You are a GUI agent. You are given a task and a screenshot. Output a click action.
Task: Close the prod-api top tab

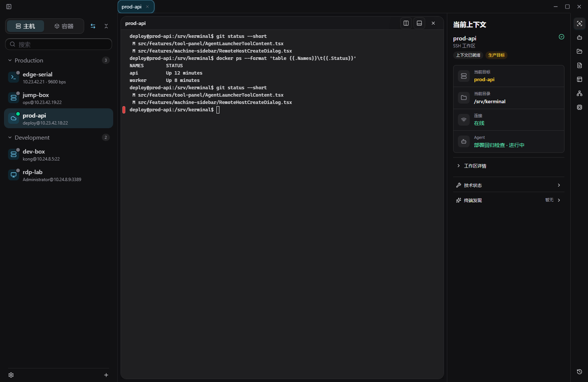(x=147, y=7)
